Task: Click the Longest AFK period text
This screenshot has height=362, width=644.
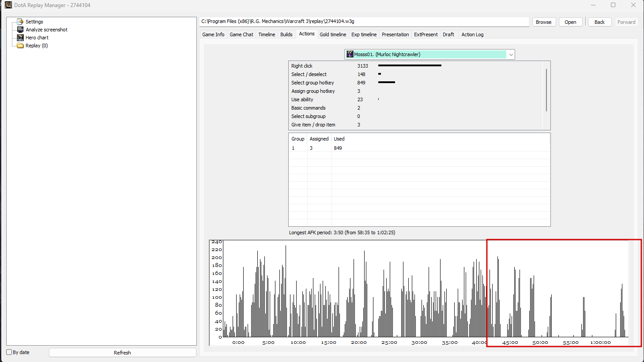Action: pyautogui.click(x=342, y=232)
